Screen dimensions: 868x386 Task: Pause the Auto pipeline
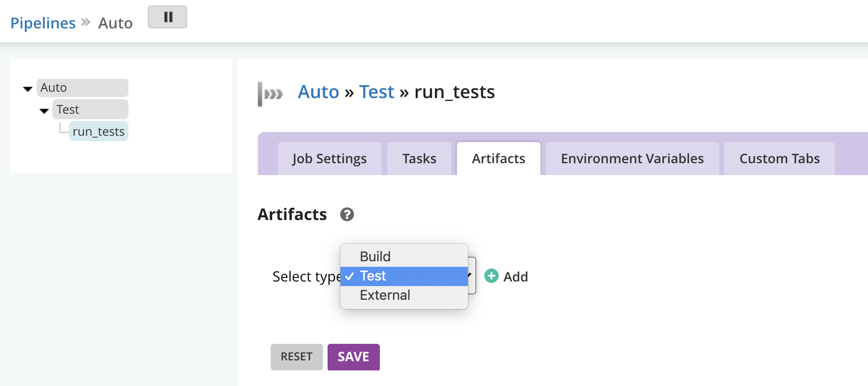point(167,17)
